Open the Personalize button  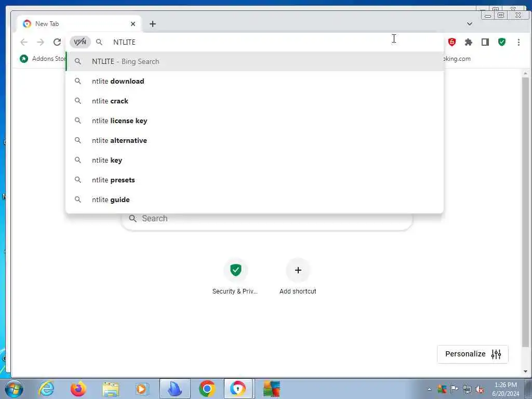(x=473, y=354)
